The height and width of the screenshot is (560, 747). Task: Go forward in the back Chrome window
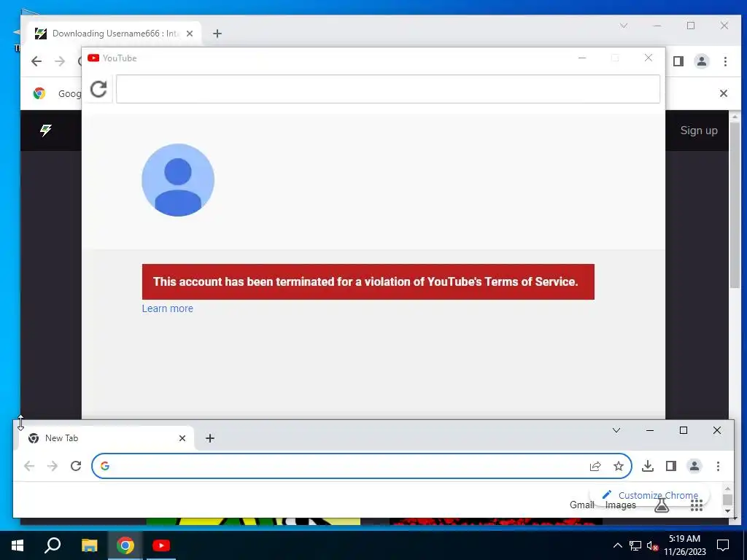pos(60,61)
